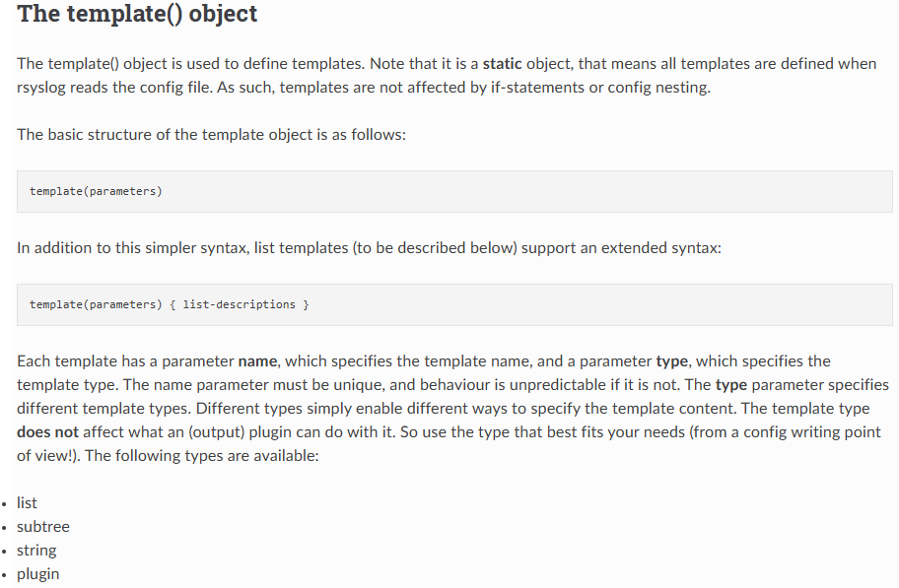The height and width of the screenshot is (588, 899).
Task: Click the bold phrase "does not"
Action: [x=47, y=432]
